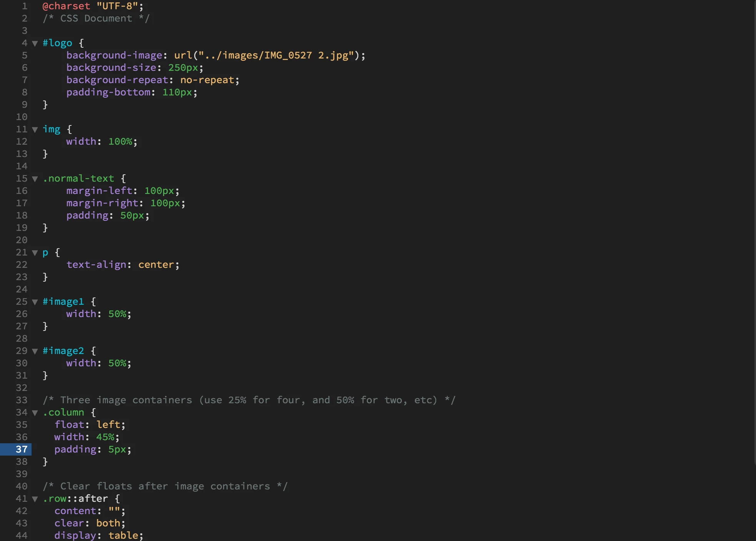Click highlighted line number 37

[21, 449]
